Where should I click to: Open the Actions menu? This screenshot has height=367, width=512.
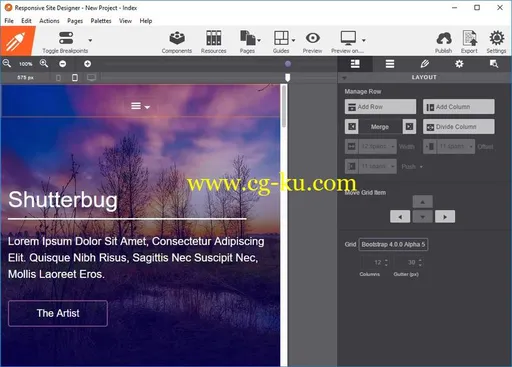49,21
